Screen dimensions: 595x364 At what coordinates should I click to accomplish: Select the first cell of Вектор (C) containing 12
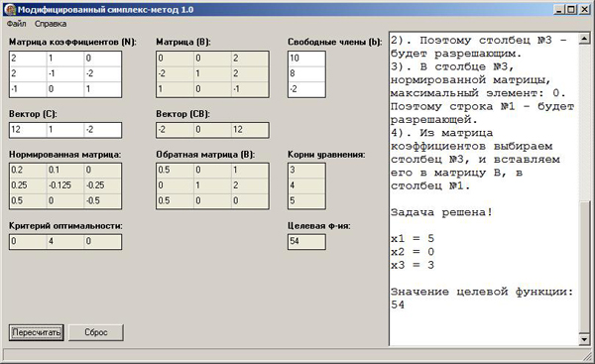pyautogui.click(x=29, y=130)
